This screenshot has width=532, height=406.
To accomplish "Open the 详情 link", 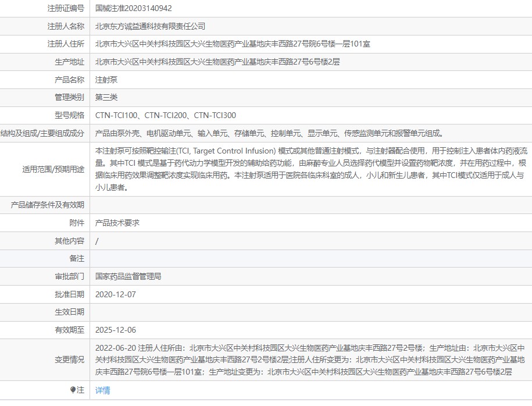I will [102, 390].
